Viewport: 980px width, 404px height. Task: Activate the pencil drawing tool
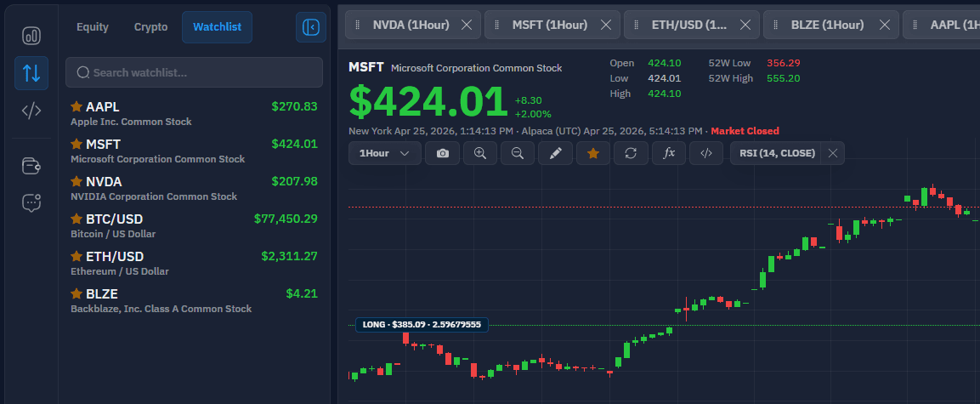[556, 153]
